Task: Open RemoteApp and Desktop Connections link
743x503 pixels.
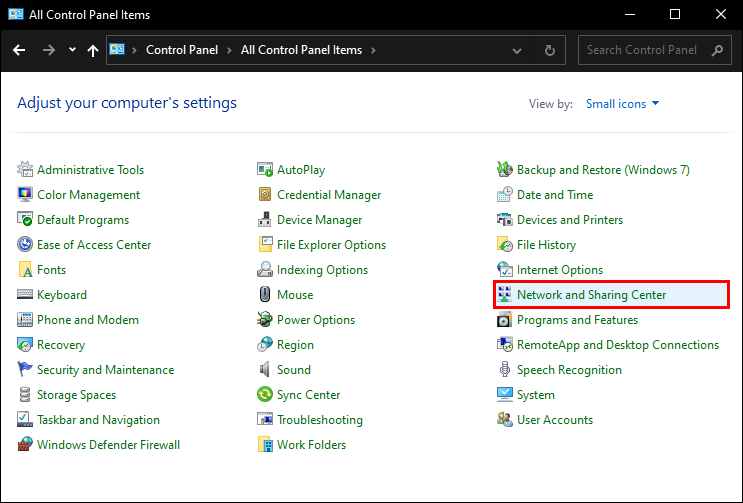Action: pos(618,345)
